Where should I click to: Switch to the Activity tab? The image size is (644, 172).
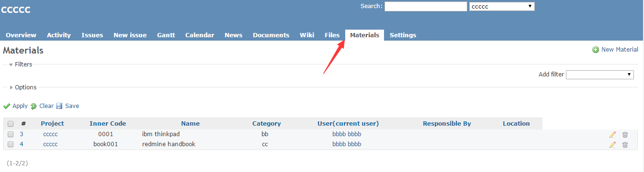59,35
